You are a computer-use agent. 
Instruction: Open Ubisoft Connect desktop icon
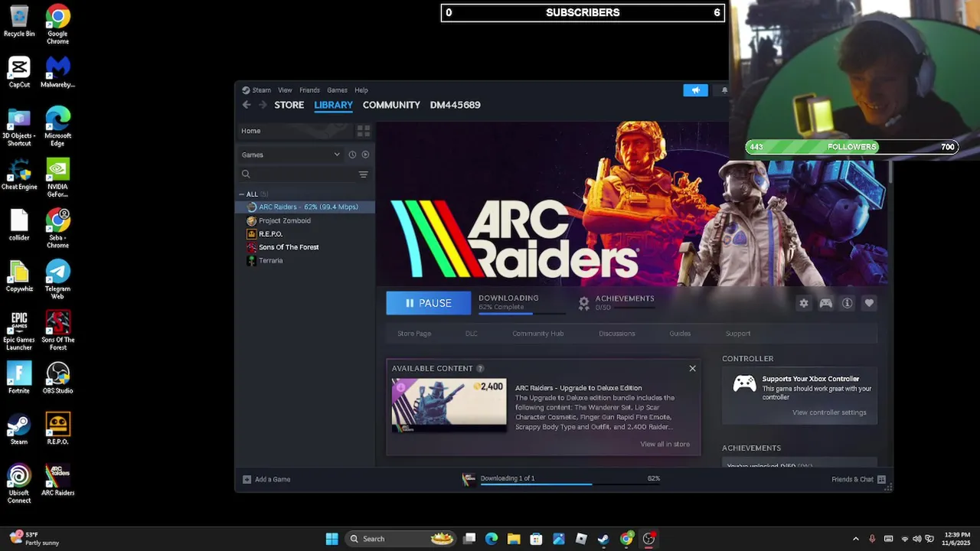(x=19, y=484)
